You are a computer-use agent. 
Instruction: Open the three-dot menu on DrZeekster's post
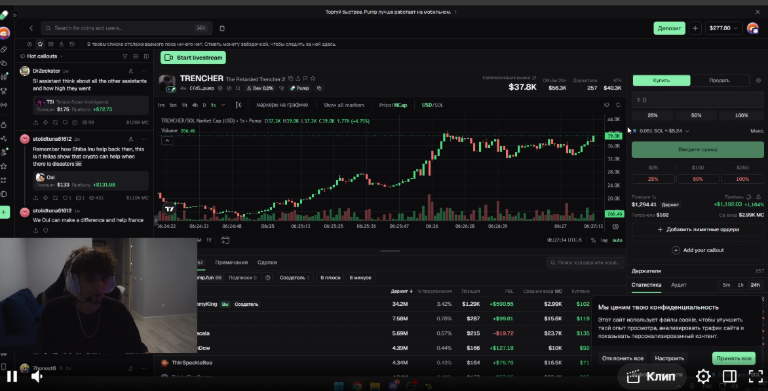[x=144, y=71]
